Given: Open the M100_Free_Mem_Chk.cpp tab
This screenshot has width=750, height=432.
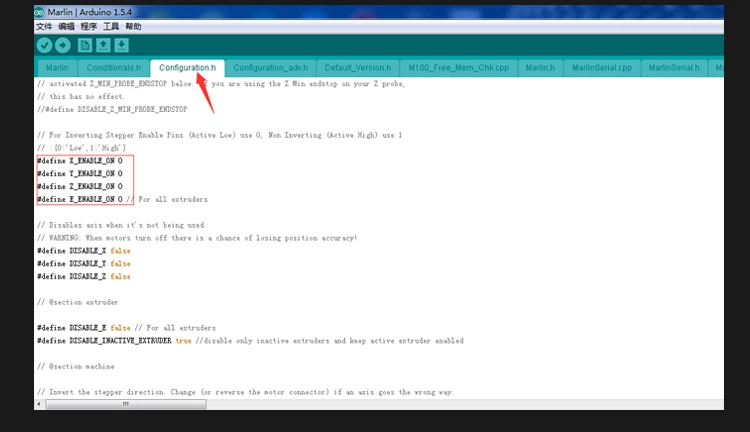Looking at the screenshot, I should pos(458,68).
